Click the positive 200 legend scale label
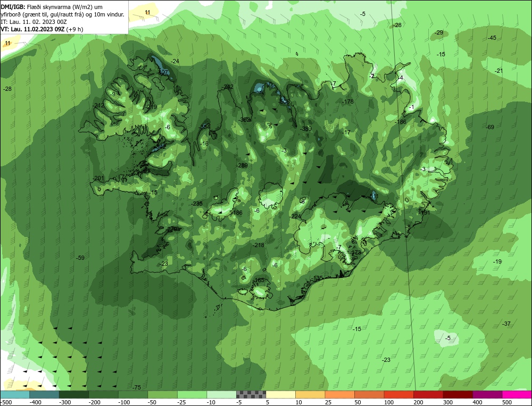The image size is (532, 406). coord(418,402)
